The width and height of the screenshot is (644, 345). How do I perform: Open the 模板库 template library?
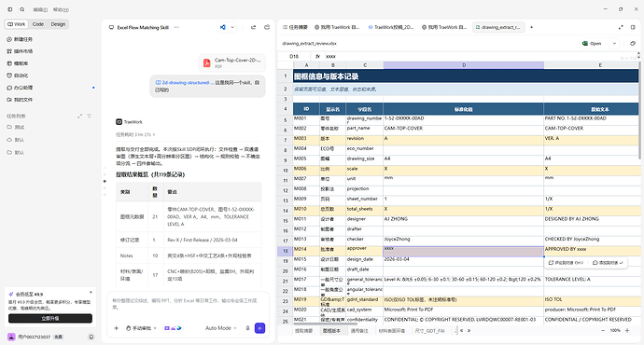[18, 63]
